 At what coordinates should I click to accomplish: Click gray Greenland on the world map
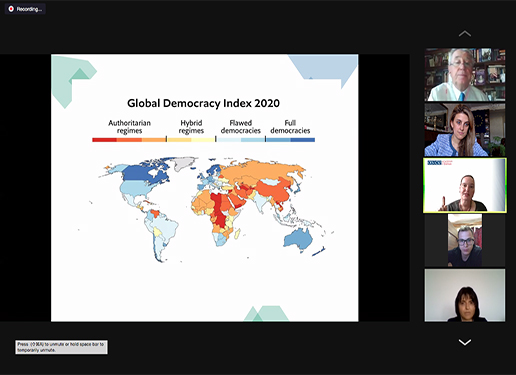pyautogui.click(x=183, y=163)
